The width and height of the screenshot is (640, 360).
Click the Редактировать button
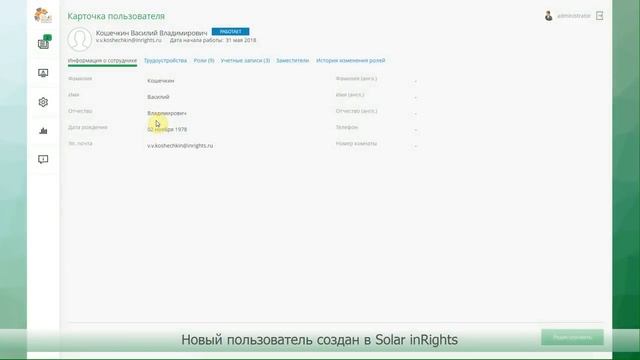(x=572, y=337)
